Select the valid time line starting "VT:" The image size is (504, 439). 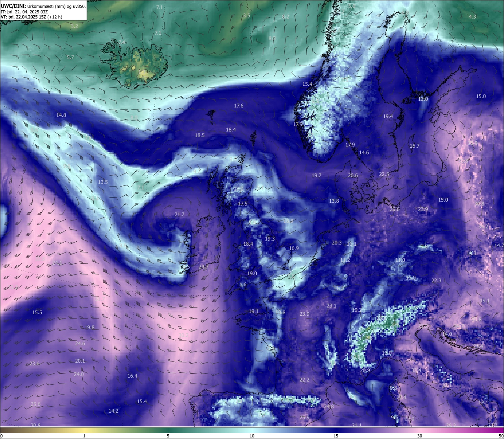31,17
